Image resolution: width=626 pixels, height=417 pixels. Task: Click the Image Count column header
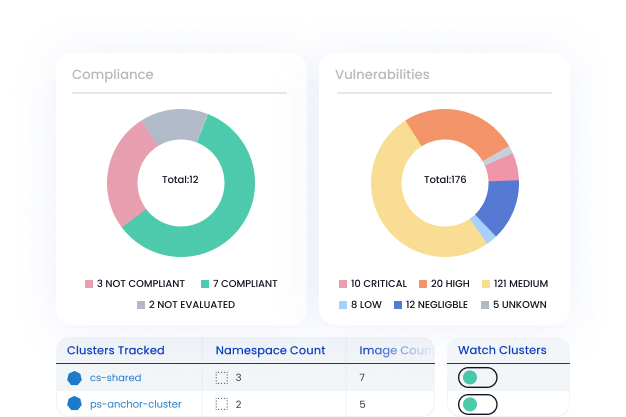click(x=396, y=350)
